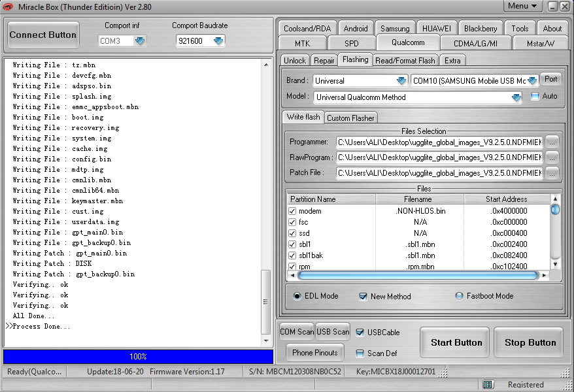This screenshot has height=392, width=574.
Task: Switch to the Mstar/W tab
Action: click(x=540, y=44)
